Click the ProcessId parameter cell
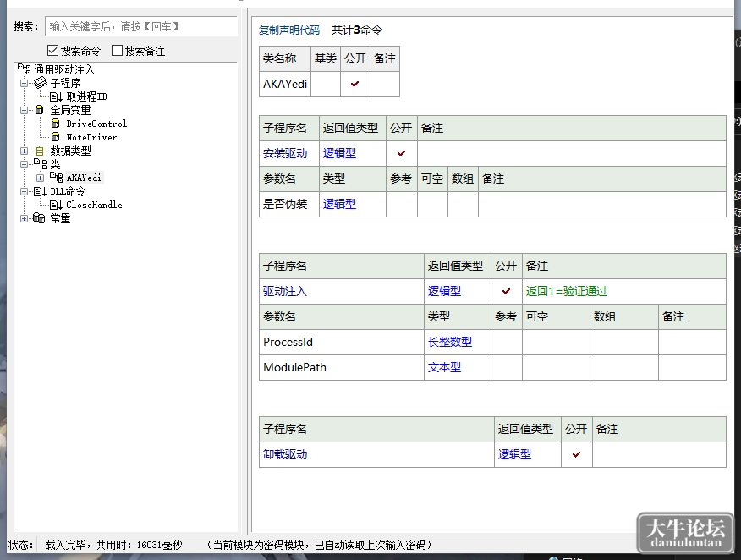Screen dimensions: 741x560 [x=342, y=342]
